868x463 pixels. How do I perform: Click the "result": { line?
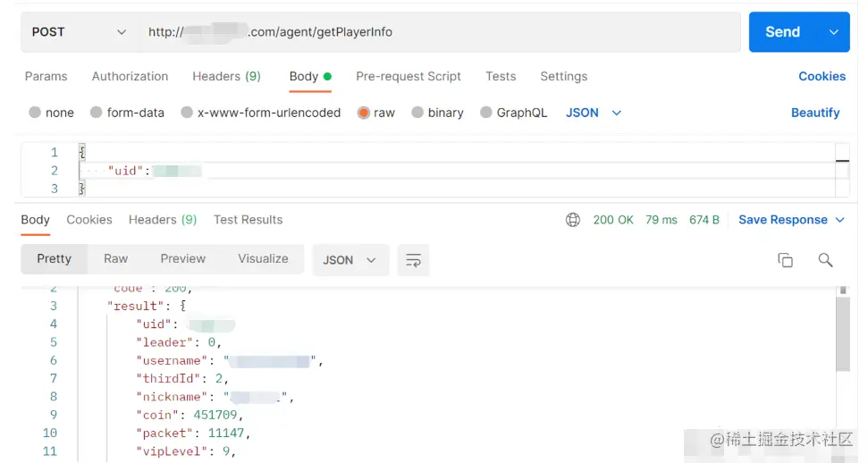pos(146,306)
